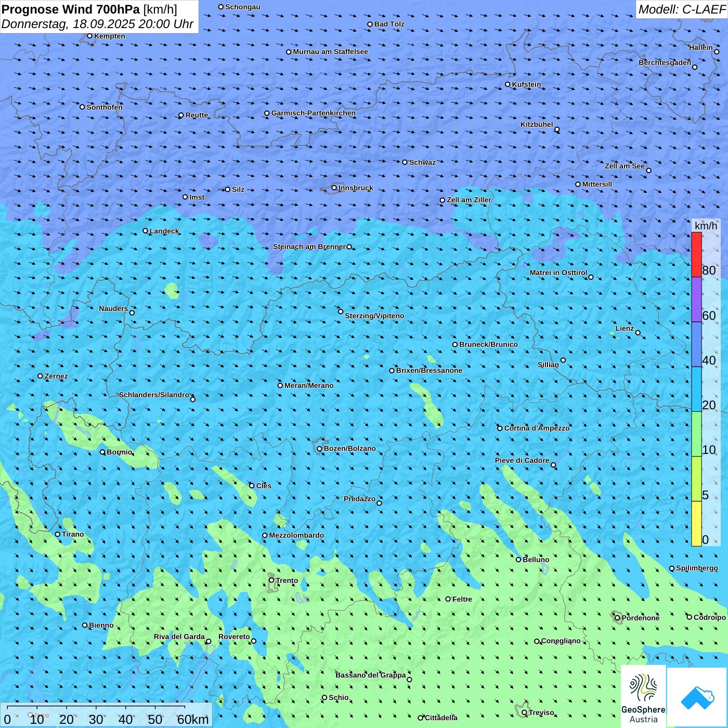This screenshot has height=728, width=728.
Task: Click the Treviso city label
Action: 541,712
